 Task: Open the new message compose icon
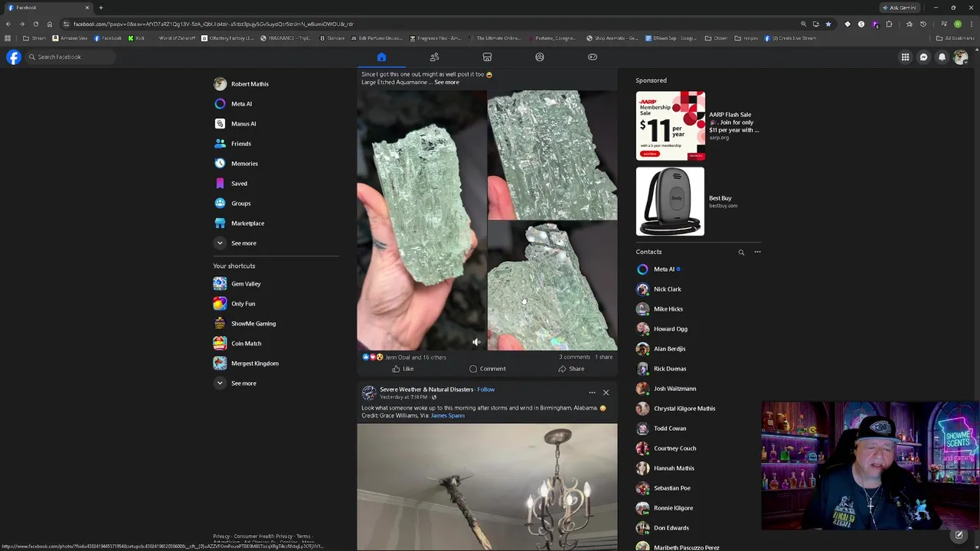[x=959, y=535]
